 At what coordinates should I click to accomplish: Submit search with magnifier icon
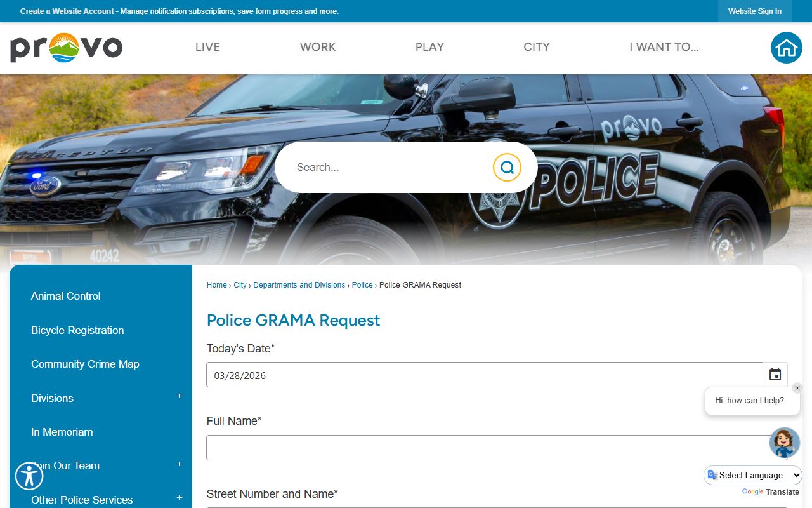click(x=507, y=167)
